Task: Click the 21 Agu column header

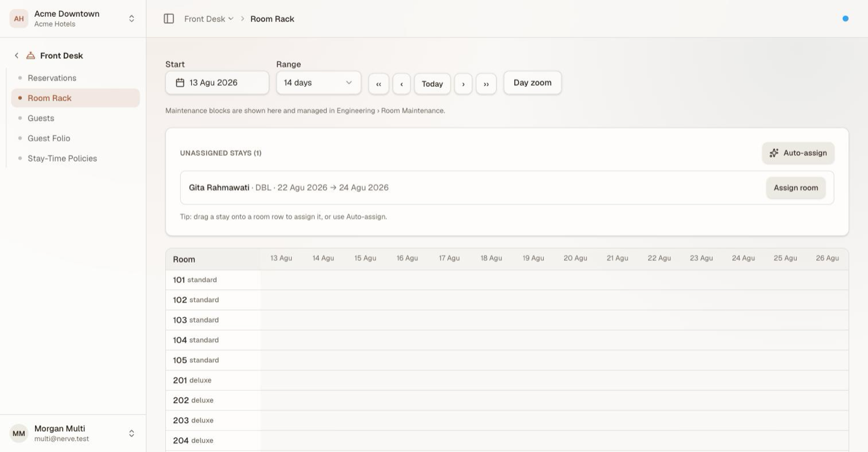Action: click(617, 258)
